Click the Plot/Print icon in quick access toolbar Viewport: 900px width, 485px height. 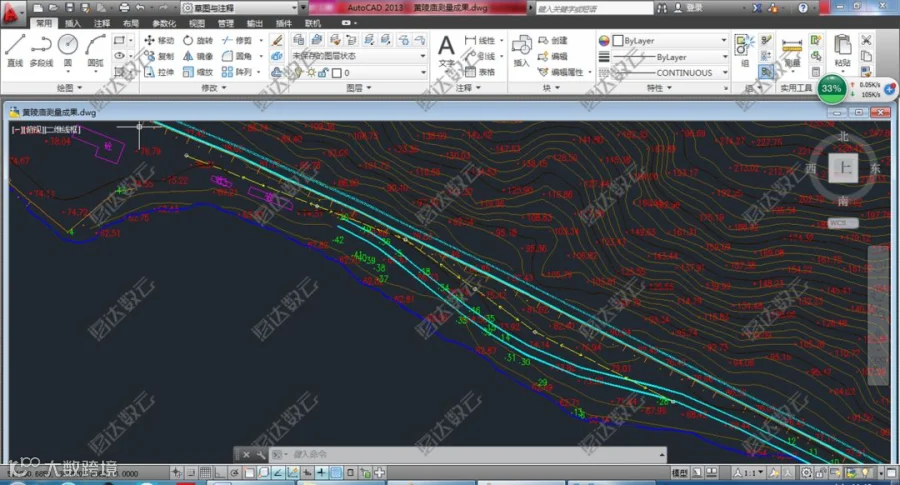[125, 7]
